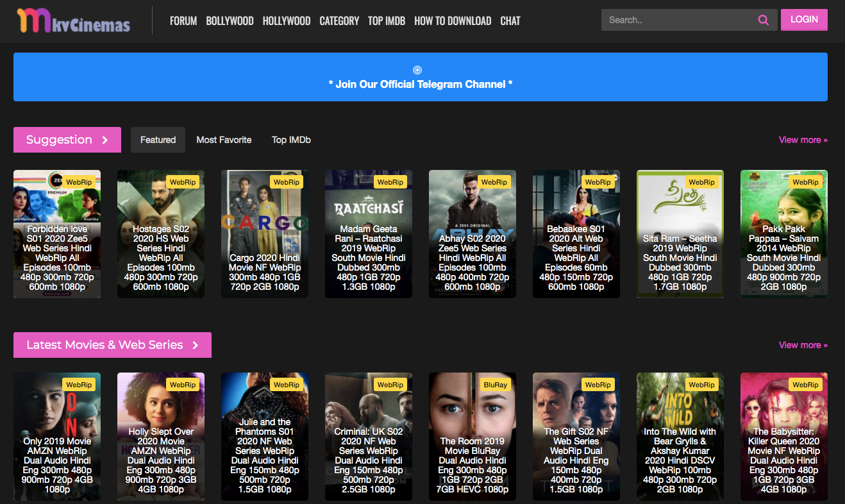Click WebRip badge on Sita Ram
This screenshot has width=845, height=504.
[x=702, y=182]
